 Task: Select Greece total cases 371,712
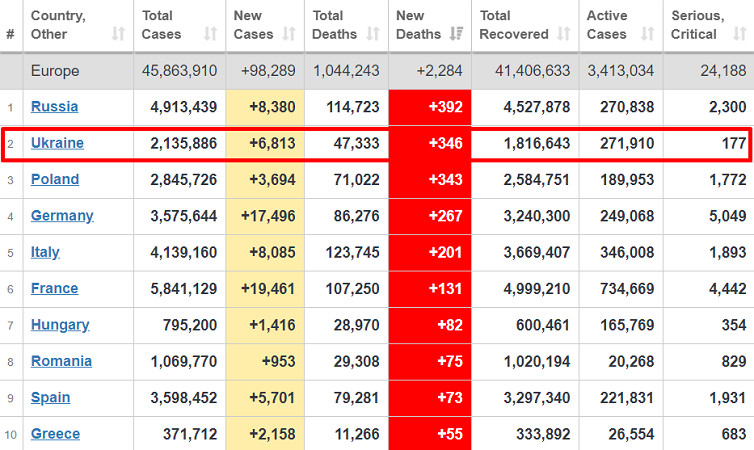coord(190,434)
